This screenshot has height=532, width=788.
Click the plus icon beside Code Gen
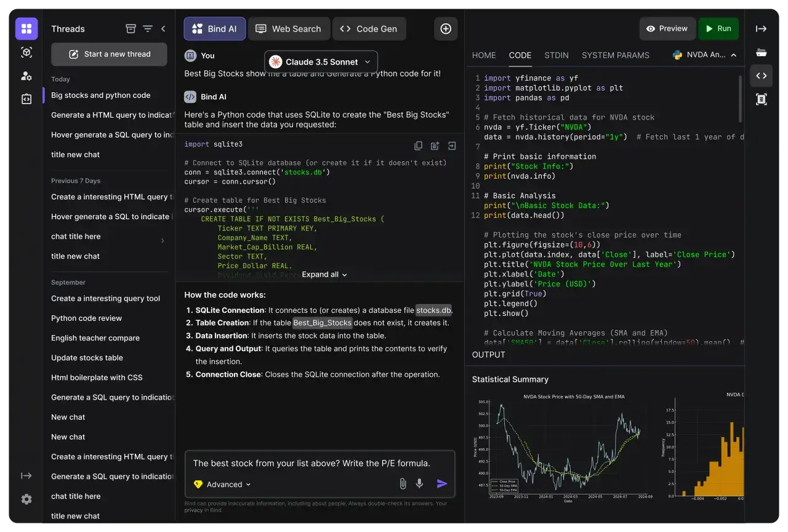(446, 29)
